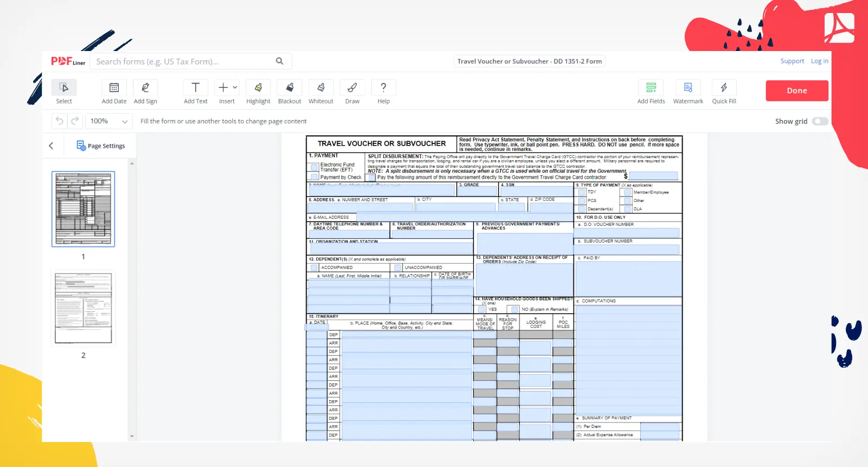Screen dimensions: 868x467
Task: Activate the Draw tool
Action: [352, 88]
